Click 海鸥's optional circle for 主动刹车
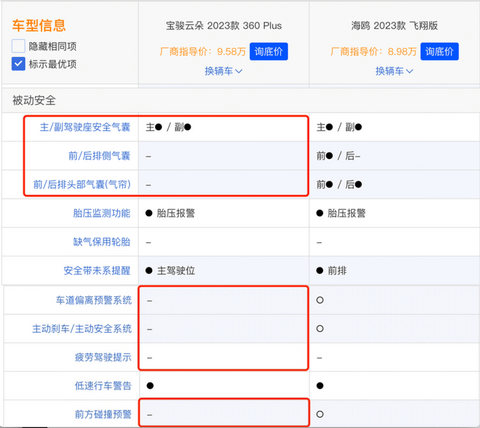 pyautogui.click(x=320, y=329)
